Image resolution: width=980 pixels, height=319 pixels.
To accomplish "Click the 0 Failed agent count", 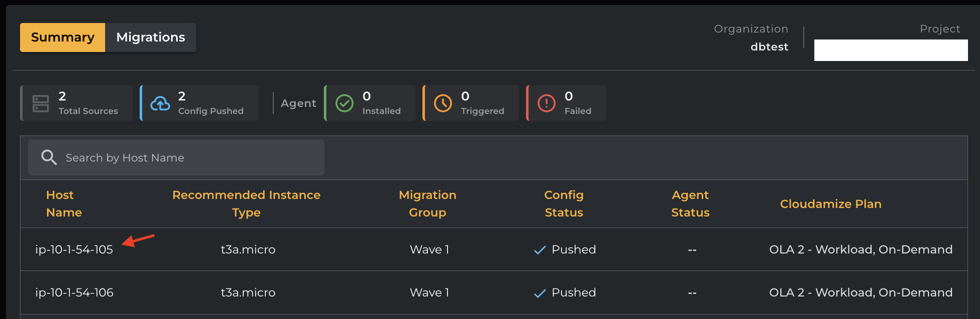I will (x=569, y=96).
